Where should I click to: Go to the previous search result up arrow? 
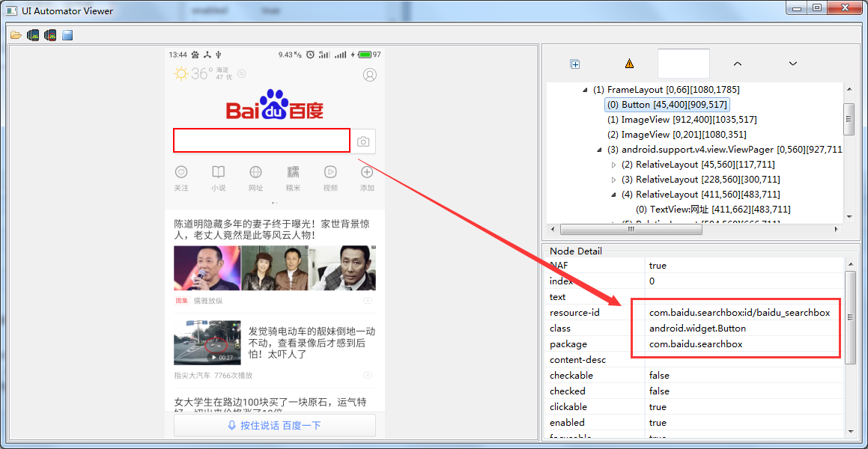[738, 64]
